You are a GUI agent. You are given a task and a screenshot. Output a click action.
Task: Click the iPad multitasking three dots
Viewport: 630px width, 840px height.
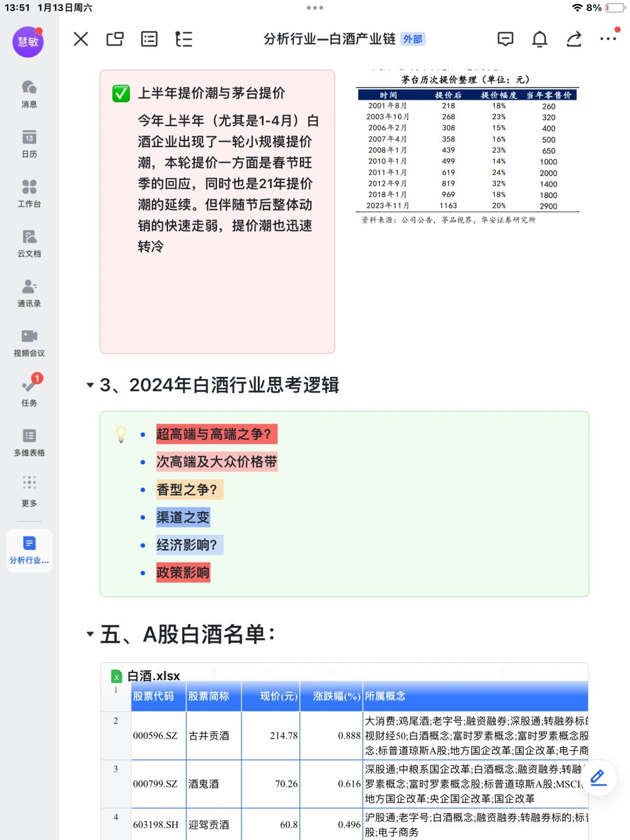coord(315,8)
